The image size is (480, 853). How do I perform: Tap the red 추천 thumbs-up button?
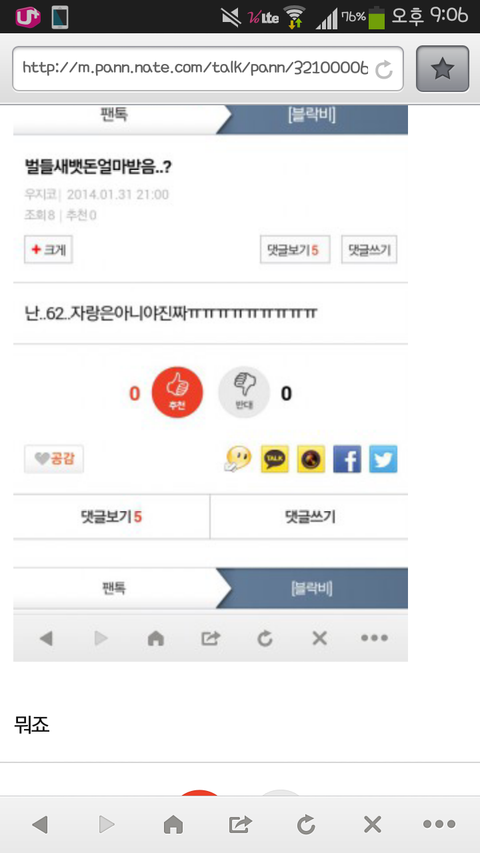tap(177, 392)
